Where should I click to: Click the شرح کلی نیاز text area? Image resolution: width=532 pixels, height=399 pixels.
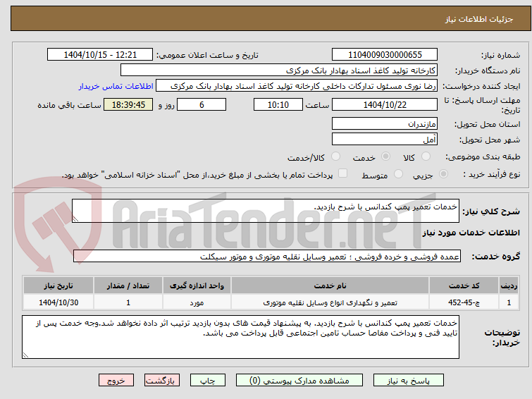(266, 211)
